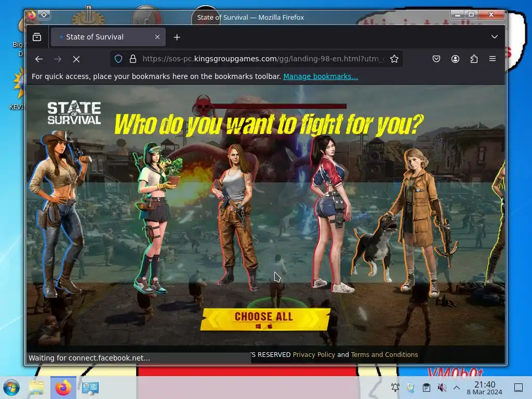Open the Save to Pocket icon
Screen dimensions: 532x399
[436, 59]
